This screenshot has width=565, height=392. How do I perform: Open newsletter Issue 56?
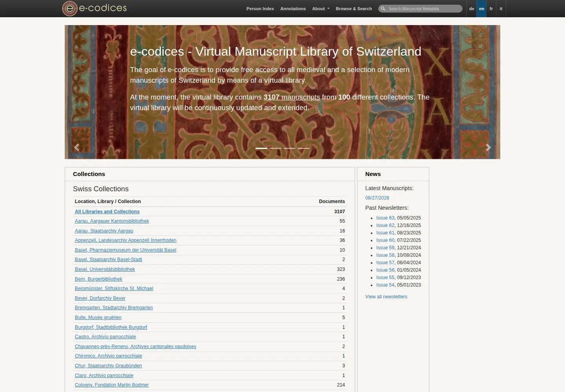tap(385, 270)
